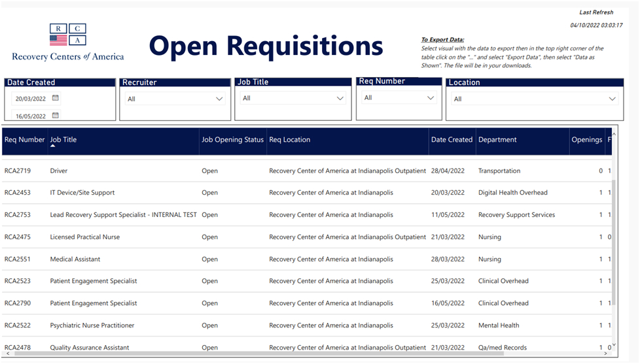Select Nursing department in Medical Assistant row
Screen dimensions: 640x364
489,259
